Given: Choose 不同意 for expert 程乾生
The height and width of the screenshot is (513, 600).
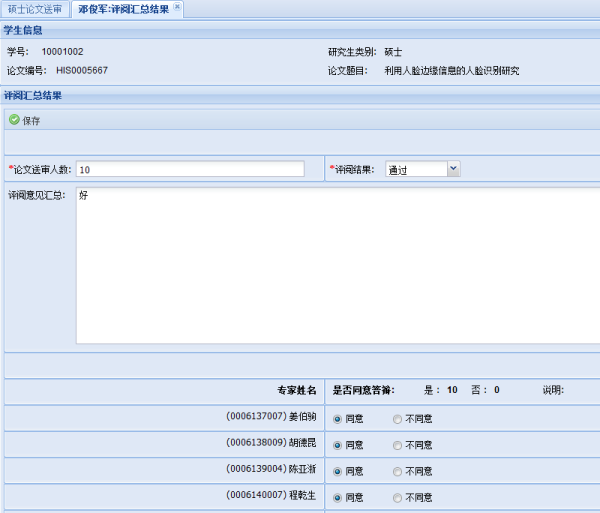Looking at the screenshot, I should click(x=397, y=496).
